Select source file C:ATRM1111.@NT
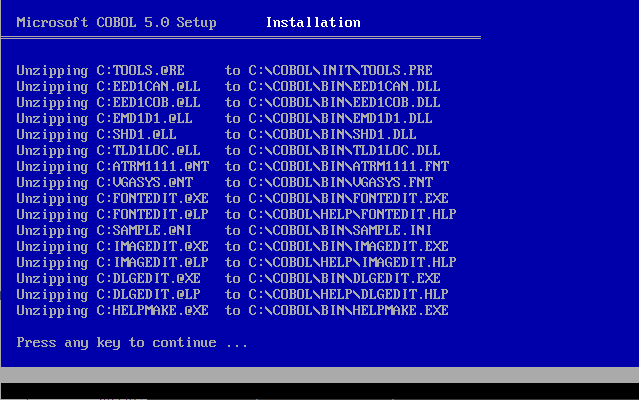 point(152,166)
